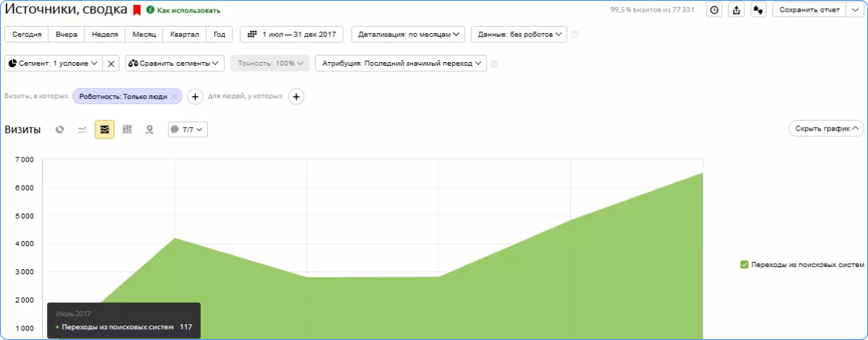Viewport: 868px width, 340px height.
Task: Switch to map chart view
Action: [149, 130]
